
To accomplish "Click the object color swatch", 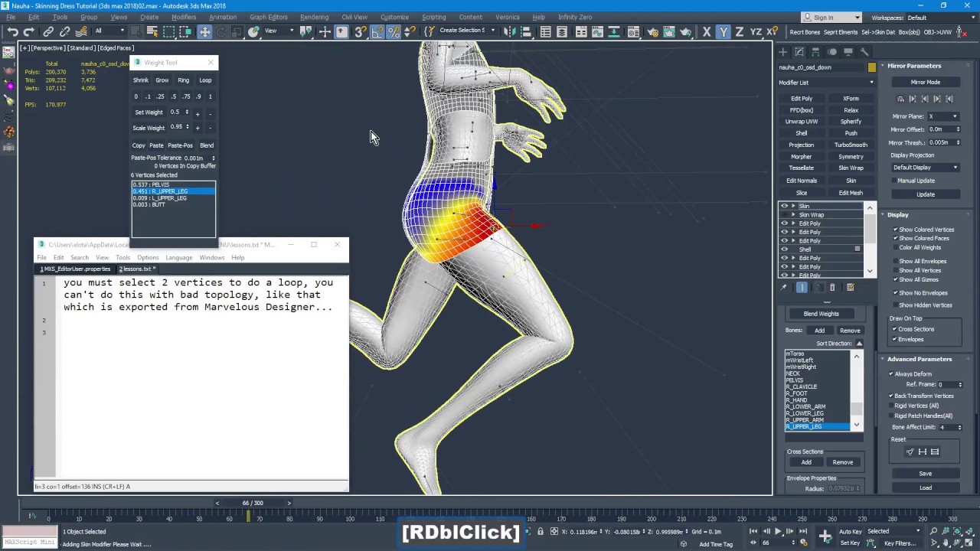I will point(871,67).
